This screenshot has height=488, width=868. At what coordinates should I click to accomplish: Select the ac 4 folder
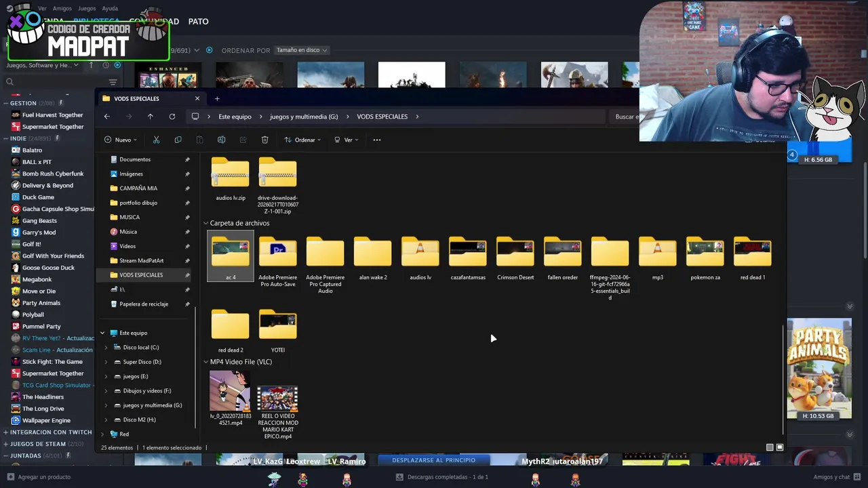(231, 256)
